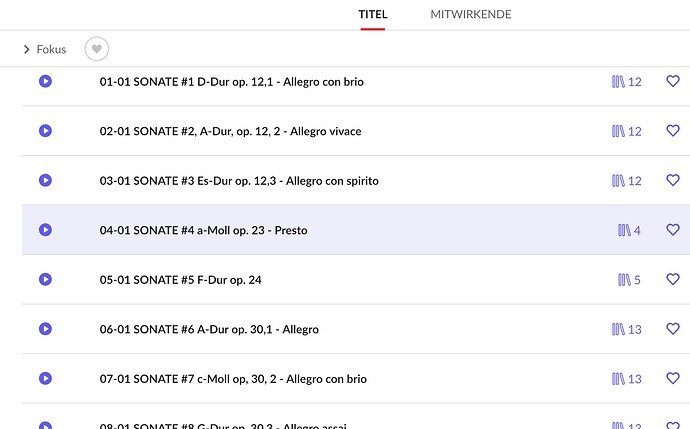Screen dimensions: 690x429
Task: Favorite Sonate #2 A-Dur op. 12, 2
Action: [673, 131]
